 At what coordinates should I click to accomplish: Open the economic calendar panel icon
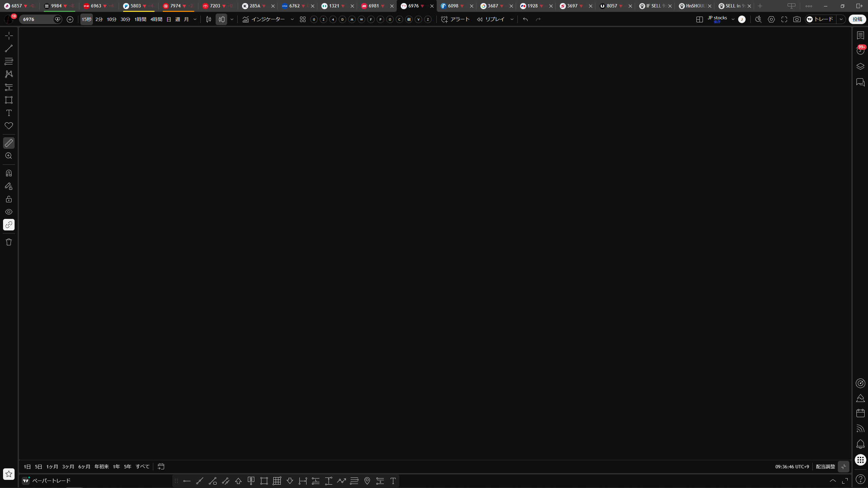pyautogui.click(x=861, y=413)
